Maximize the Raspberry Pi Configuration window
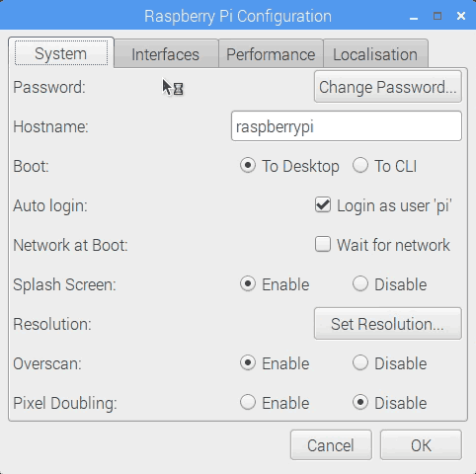This screenshot has height=474, width=476. click(437, 16)
